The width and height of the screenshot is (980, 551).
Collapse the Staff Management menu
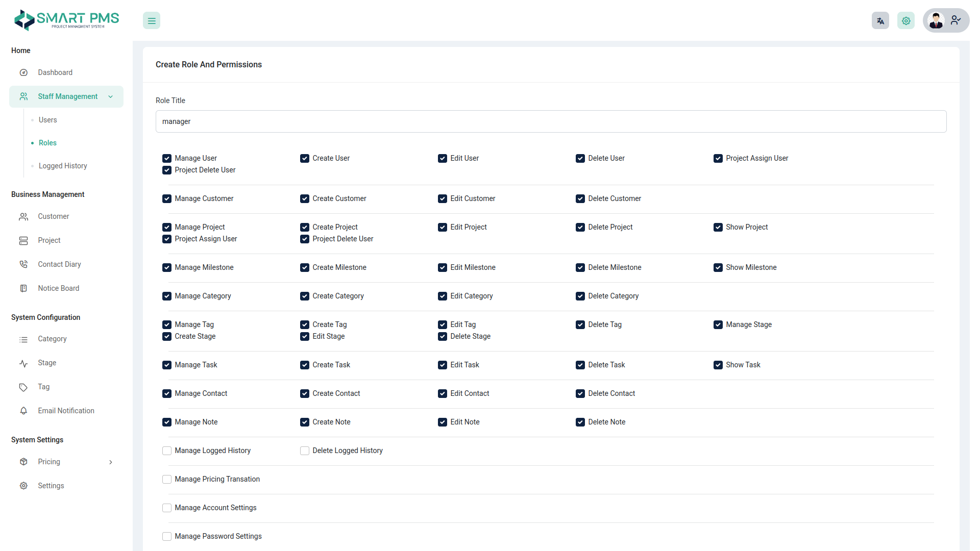(110, 96)
